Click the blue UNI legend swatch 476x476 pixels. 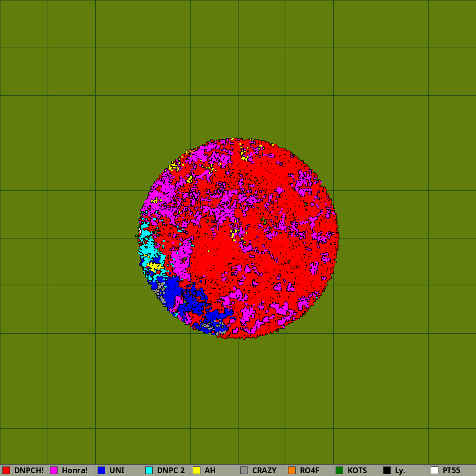101,470
